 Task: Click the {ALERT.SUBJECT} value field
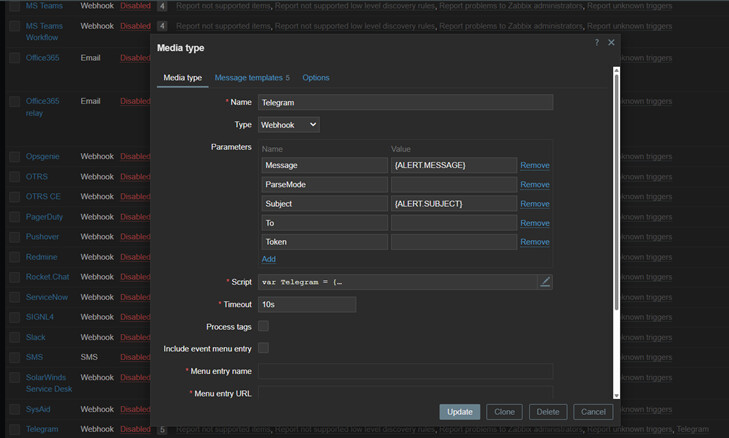click(x=454, y=204)
